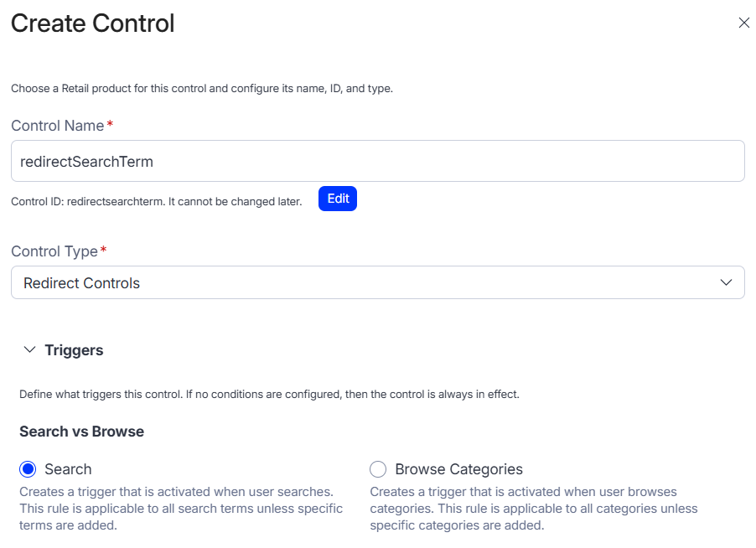Click the "Browse Categories" option label
This screenshot has height=548, width=756.
(x=458, y=469)
